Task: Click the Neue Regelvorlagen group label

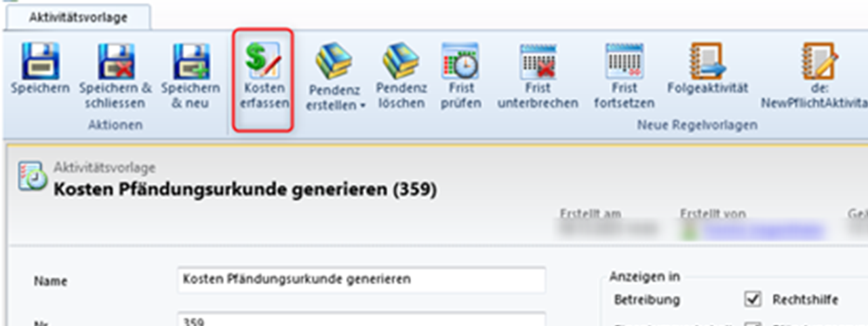Action: [x=697, y=125]
